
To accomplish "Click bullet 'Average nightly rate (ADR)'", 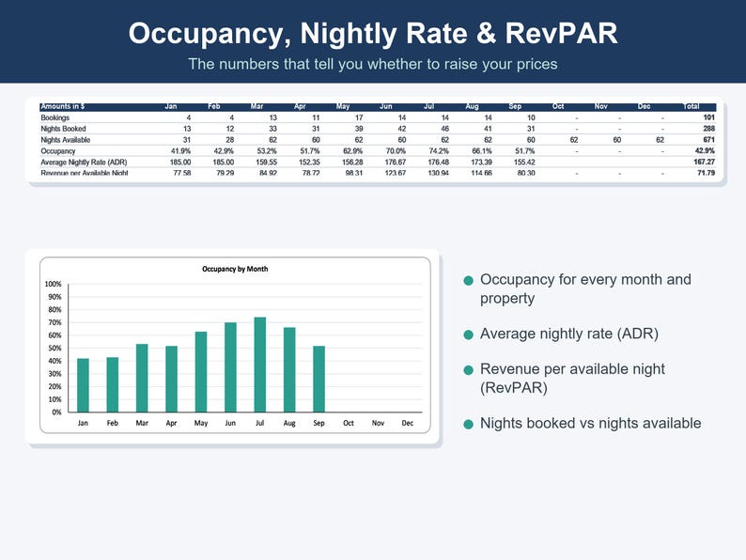I will (x=569, y=334).
